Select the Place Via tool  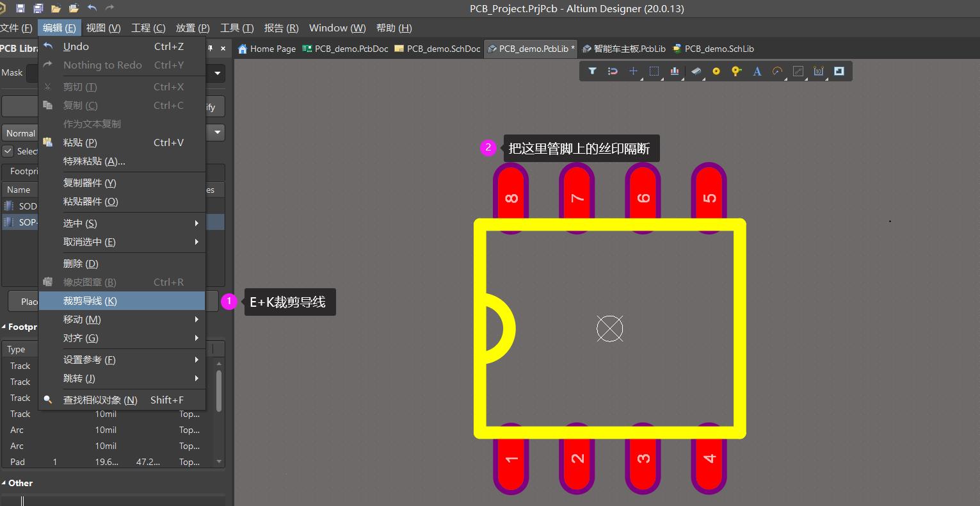736,71
